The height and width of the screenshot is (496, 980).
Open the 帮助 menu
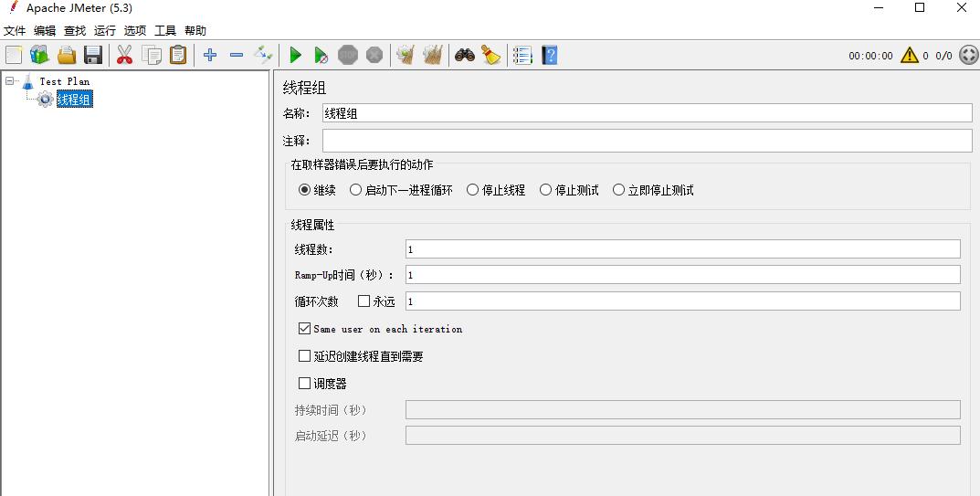coord(195,30)
